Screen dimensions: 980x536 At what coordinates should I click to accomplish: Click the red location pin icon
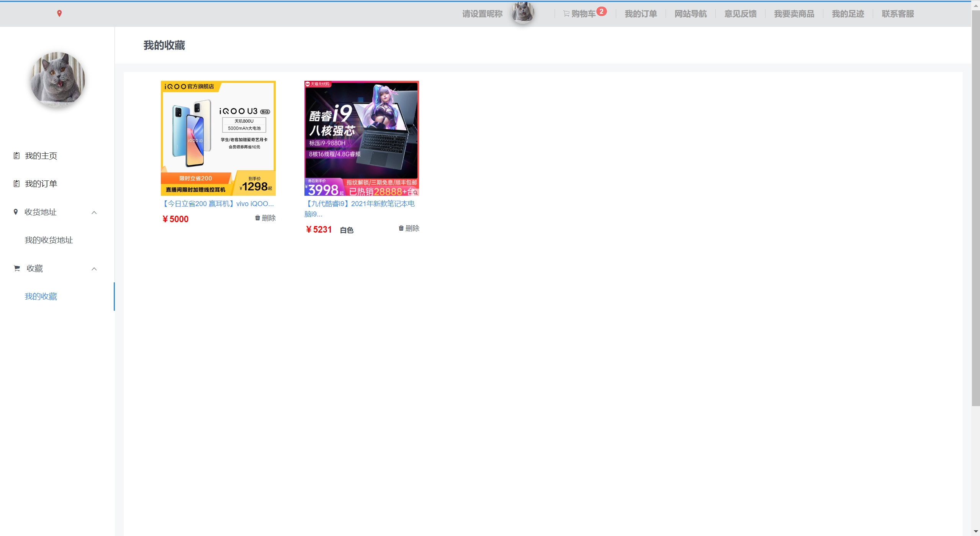(x=59, y=13)
